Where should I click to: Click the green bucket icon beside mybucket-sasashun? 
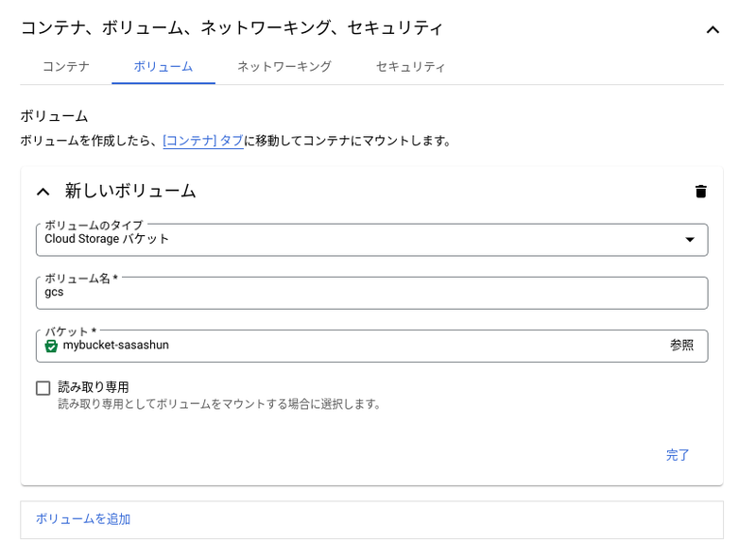(x=51, y=346)
